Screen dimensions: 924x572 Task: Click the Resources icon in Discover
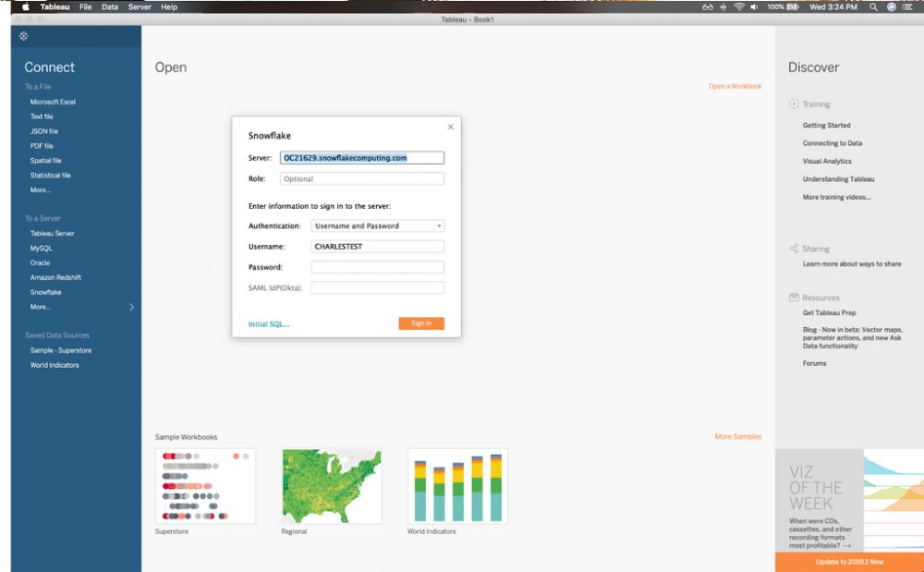794,298
